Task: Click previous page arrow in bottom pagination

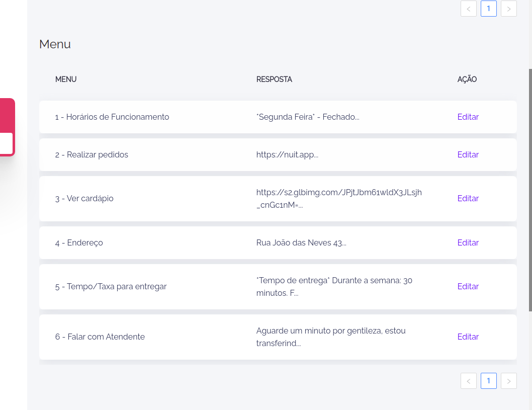Action: pyautogui.click(x=468, y=381)
